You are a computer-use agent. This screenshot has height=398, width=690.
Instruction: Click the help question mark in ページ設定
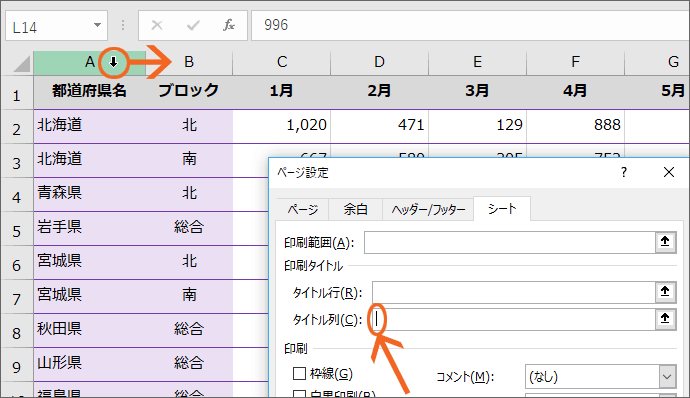pos(624,173)
